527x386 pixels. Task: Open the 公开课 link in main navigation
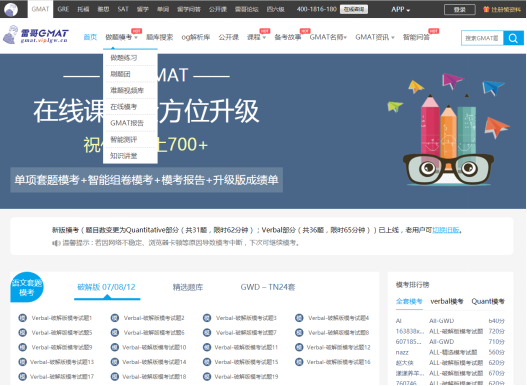(229, 37)
